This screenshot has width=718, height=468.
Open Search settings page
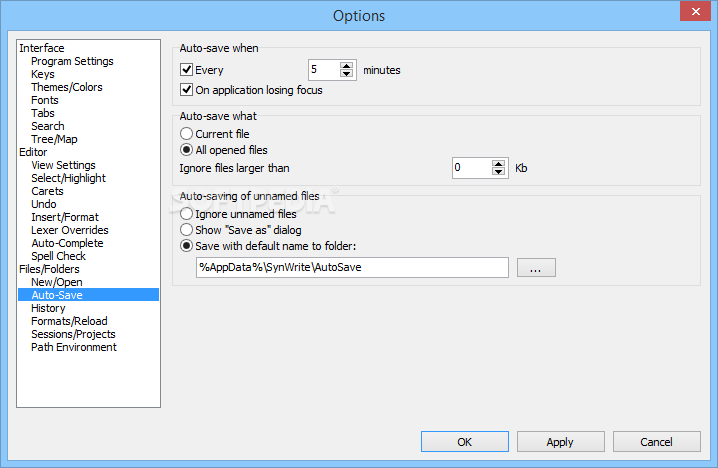pos(48,126)
